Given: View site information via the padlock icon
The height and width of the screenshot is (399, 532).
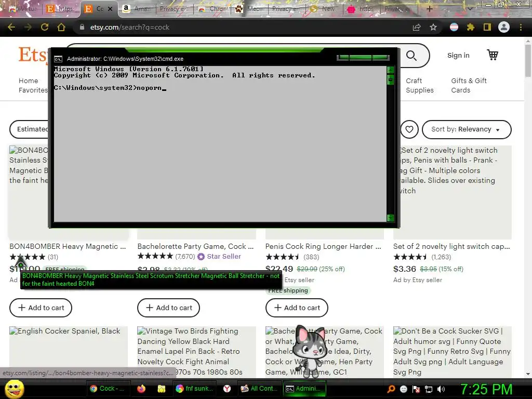Looking at the screenshot, I should (82, 27).
